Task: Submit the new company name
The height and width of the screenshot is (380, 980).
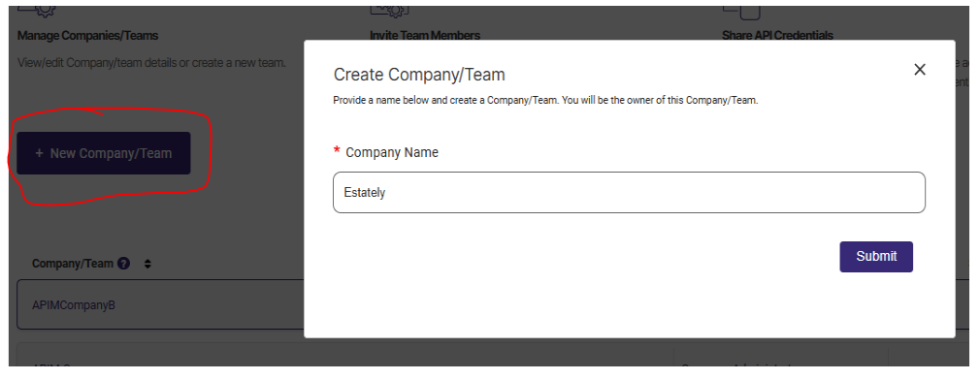Action: [x=875, y=257]
